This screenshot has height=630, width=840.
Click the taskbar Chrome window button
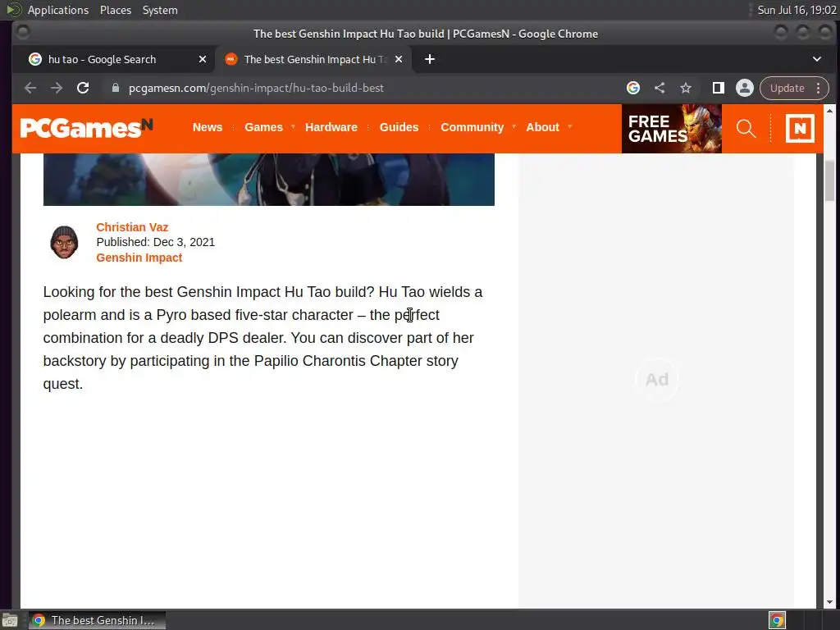(97, 620)
